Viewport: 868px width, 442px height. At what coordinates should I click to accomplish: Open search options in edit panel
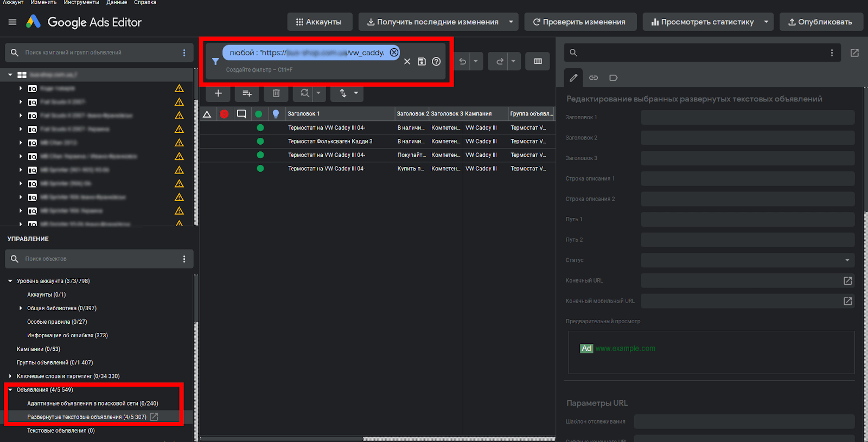pos(832,53)
